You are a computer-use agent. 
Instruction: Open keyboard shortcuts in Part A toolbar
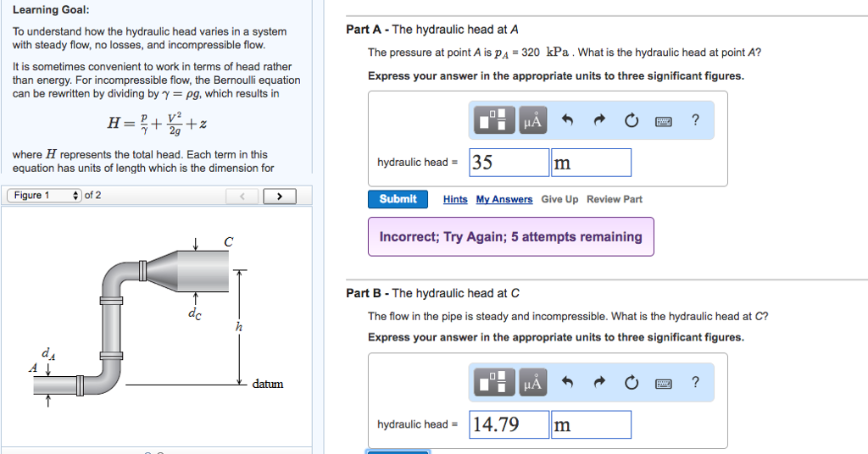click(664, 120)
